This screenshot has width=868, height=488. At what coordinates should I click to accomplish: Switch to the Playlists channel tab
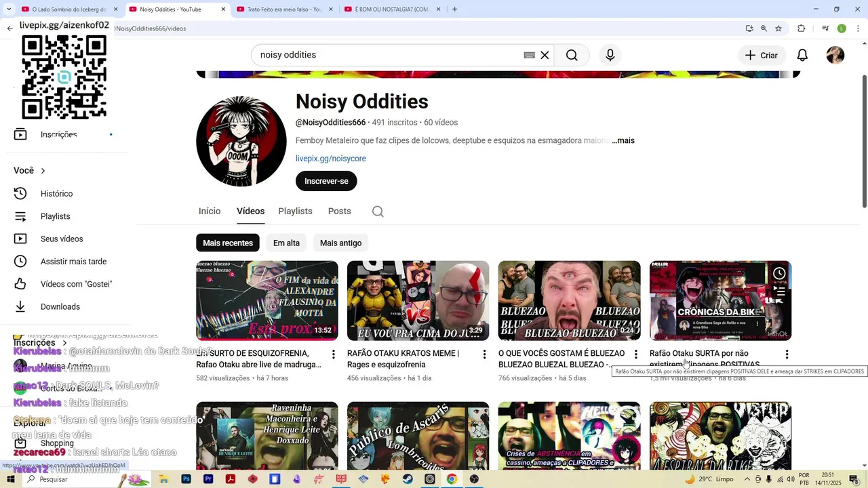point(295,211)
